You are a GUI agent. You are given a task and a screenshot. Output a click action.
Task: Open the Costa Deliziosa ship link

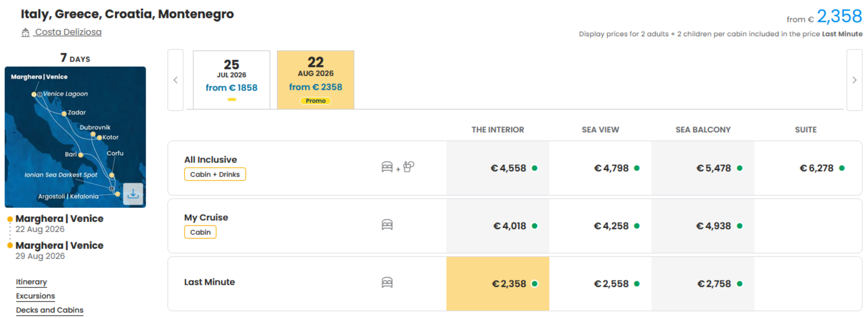click(x=68, y=32)
